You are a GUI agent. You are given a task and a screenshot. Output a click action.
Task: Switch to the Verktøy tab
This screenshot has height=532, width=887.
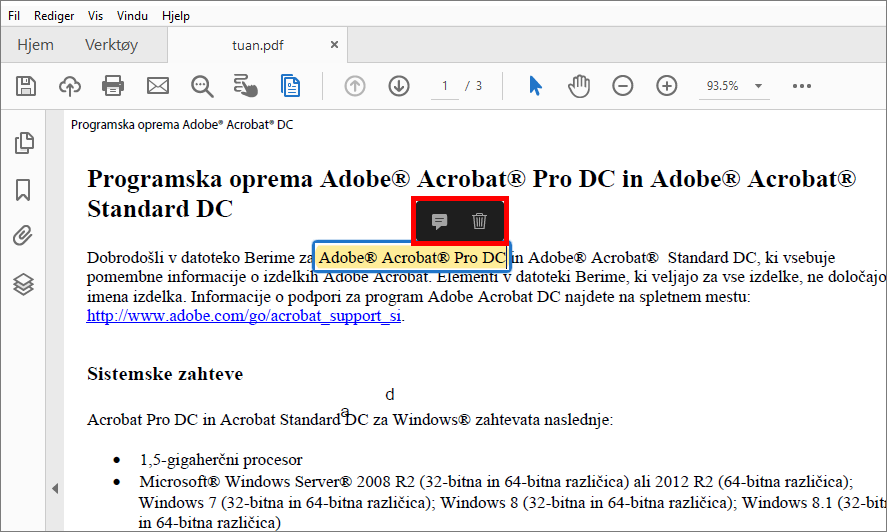point(111,45)
